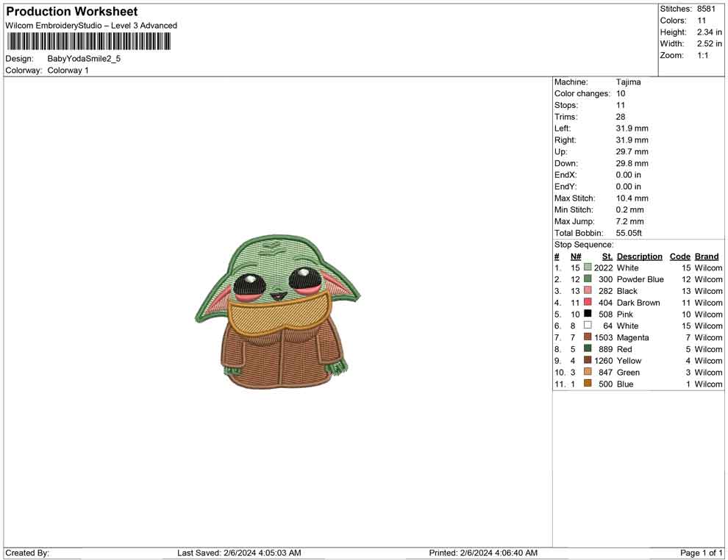The height and width of the screenshot is (560, 728).
Task: Click the Total Bobbin value '55.05ft'
Action: click(629, 233)
